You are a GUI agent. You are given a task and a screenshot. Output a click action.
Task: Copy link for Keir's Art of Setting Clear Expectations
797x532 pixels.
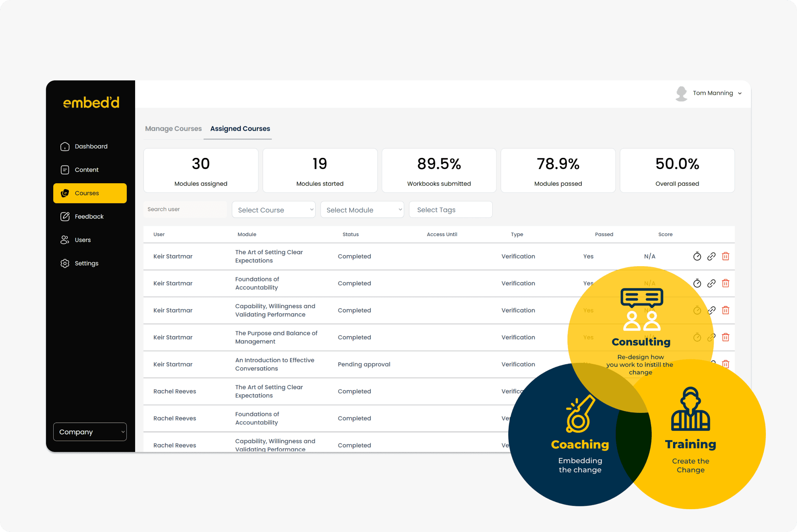[711, 256]
